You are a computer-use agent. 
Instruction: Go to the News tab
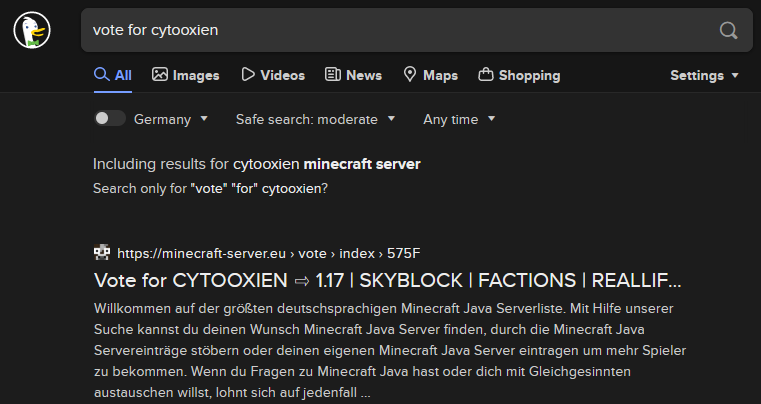point(353,75)
